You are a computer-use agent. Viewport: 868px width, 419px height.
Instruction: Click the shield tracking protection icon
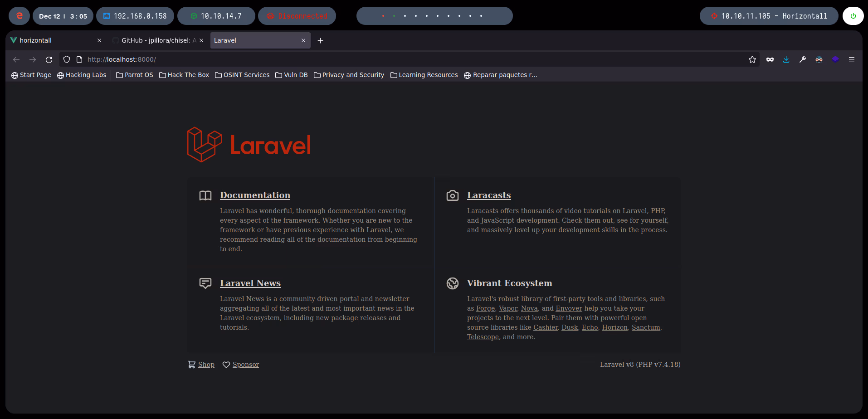tap(67, 59)
